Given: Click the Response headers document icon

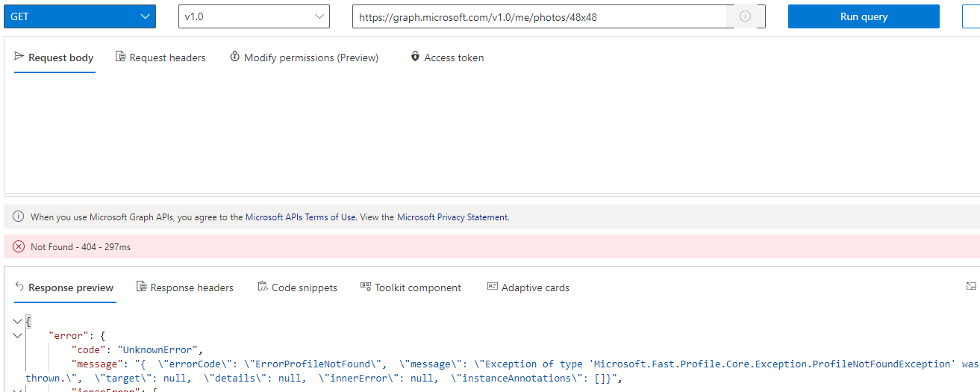Looking at the screenshot, I should click(141, 287).
